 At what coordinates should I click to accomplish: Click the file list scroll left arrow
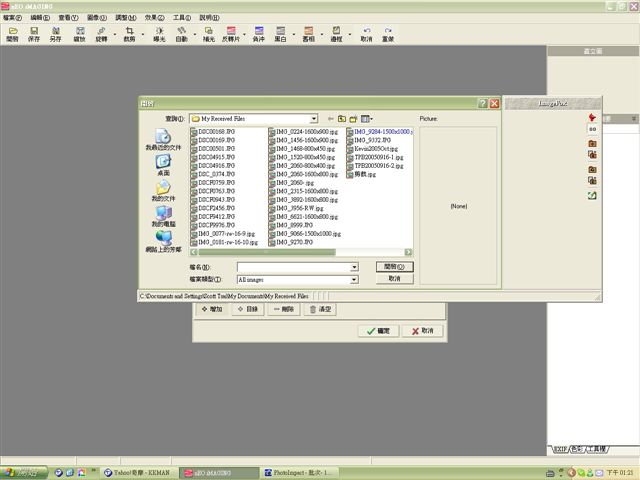click(194, 252)
